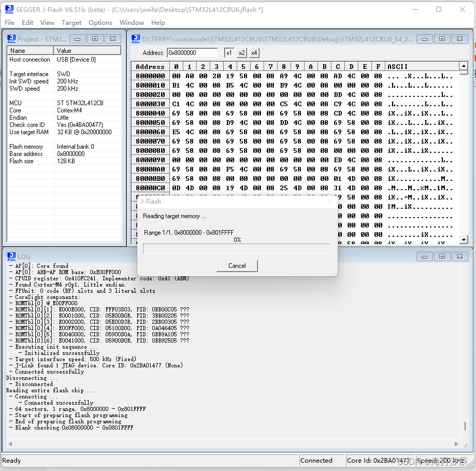Click the J-Flash icon in LOG panel title
Screen dimensions: 476x471
click(x=11, y=256)
